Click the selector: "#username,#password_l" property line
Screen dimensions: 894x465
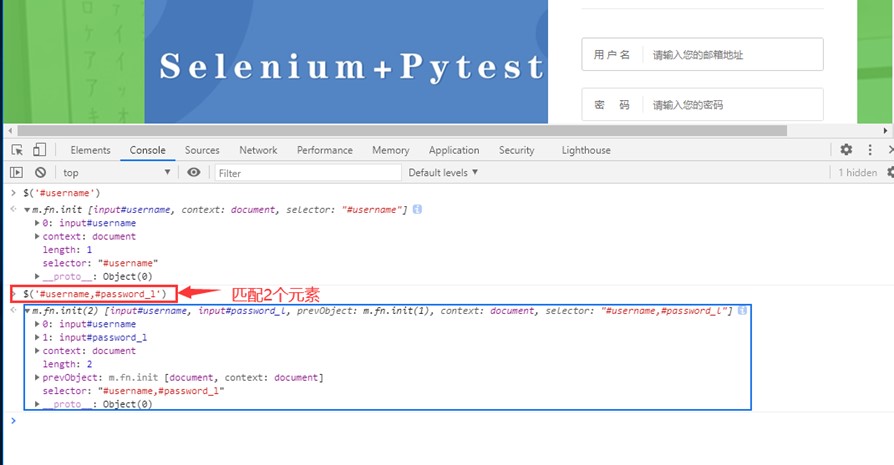tap(133, 391)
